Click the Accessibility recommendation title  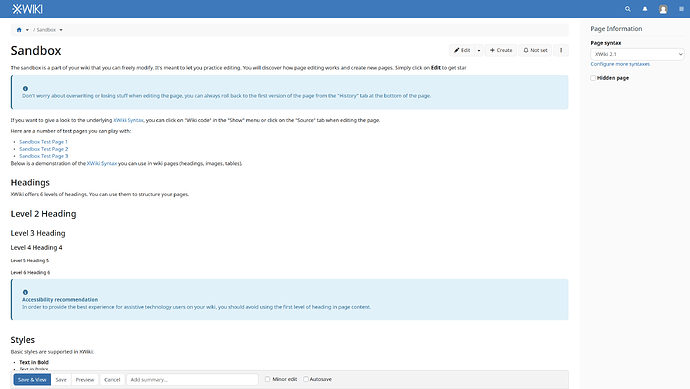point(60,300)
